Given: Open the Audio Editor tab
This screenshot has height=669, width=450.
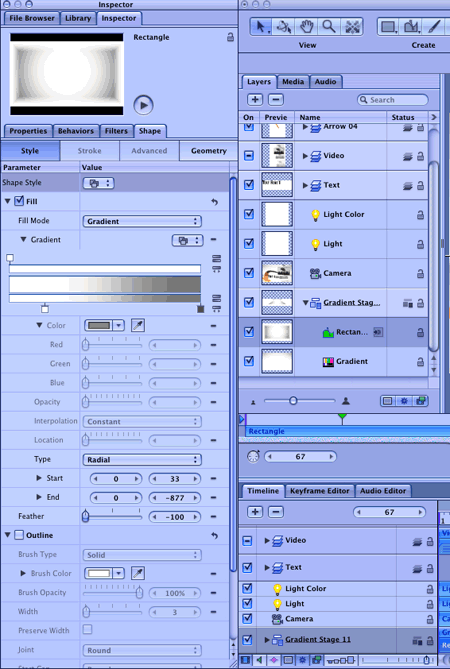Looking at the screenshot, I should pyautogui.click(x=383, y=491).
